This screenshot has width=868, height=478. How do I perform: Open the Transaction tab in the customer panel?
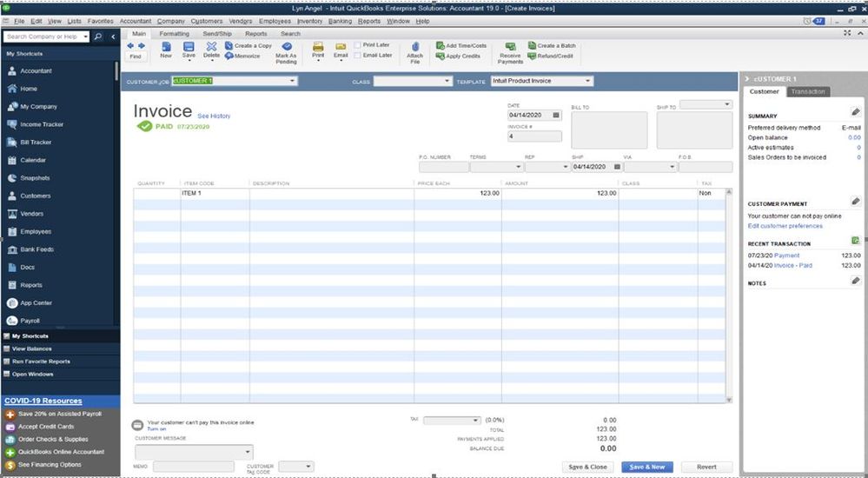[808, 92]
